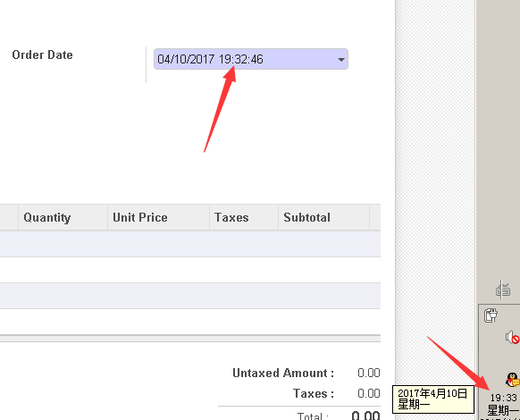520x420 pixels.
Task: Click the Taxes total value 0.00
Action: pyautogui.click(x=369, y=393)
